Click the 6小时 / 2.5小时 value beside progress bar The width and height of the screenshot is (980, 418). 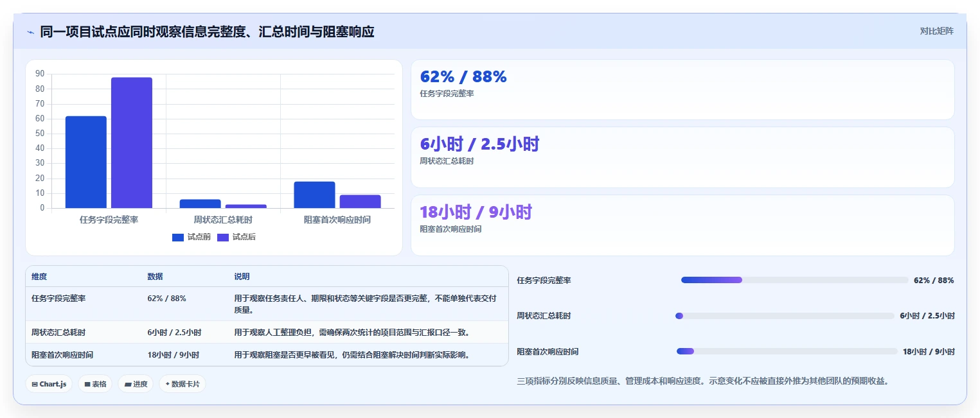tap(927, 316)
